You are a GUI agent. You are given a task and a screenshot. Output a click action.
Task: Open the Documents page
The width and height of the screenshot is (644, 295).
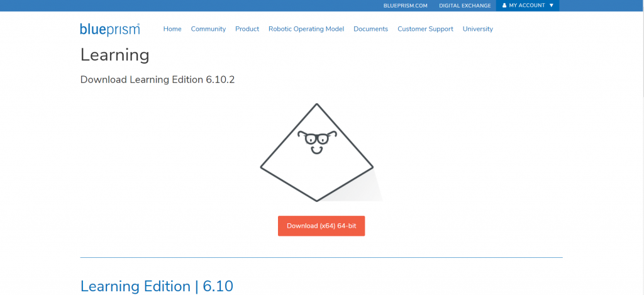click(371, 29)
